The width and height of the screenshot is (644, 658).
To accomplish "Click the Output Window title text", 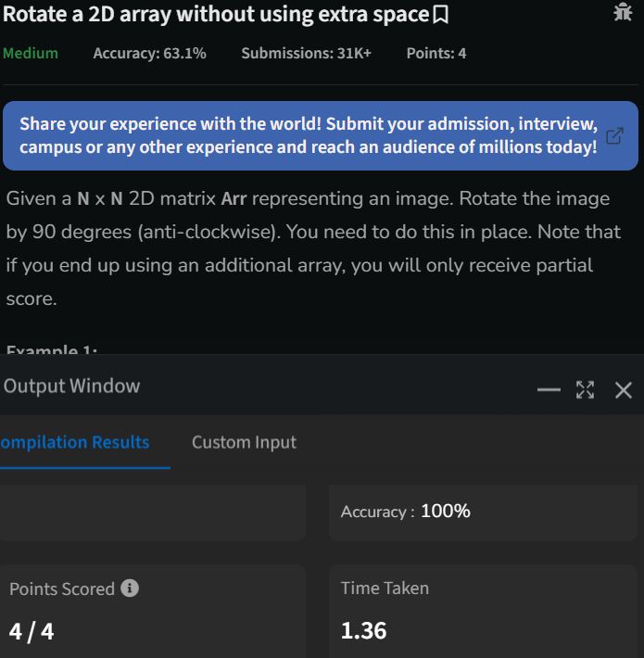I will 71,386.
